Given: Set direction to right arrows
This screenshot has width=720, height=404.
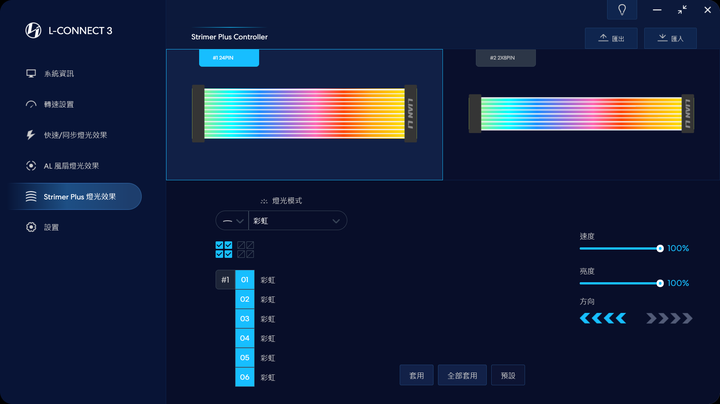Looking at the screenshot, I should 669,318.
